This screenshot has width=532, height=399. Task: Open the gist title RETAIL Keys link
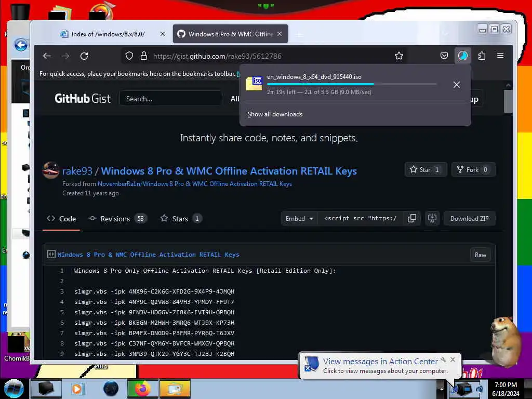point(229,171)
